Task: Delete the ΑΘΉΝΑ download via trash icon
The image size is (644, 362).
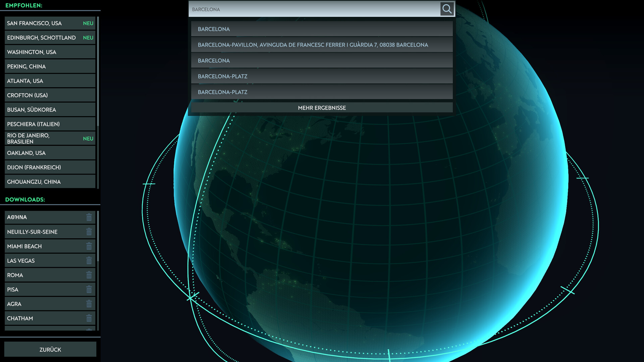Action: [89, 217]
